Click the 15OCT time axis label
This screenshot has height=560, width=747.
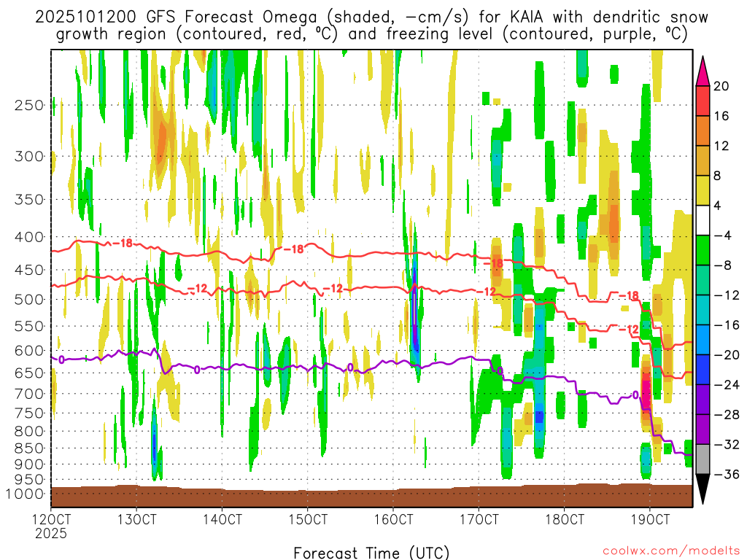(308, 519)
